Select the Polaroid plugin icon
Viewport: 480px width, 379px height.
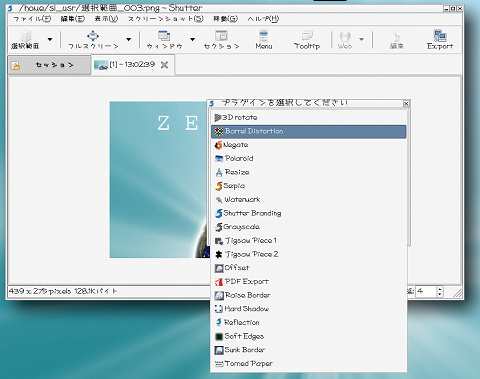point(219,159)
